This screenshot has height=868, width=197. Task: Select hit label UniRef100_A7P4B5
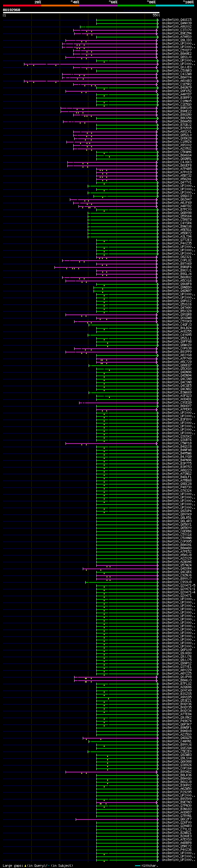(176, 169)
